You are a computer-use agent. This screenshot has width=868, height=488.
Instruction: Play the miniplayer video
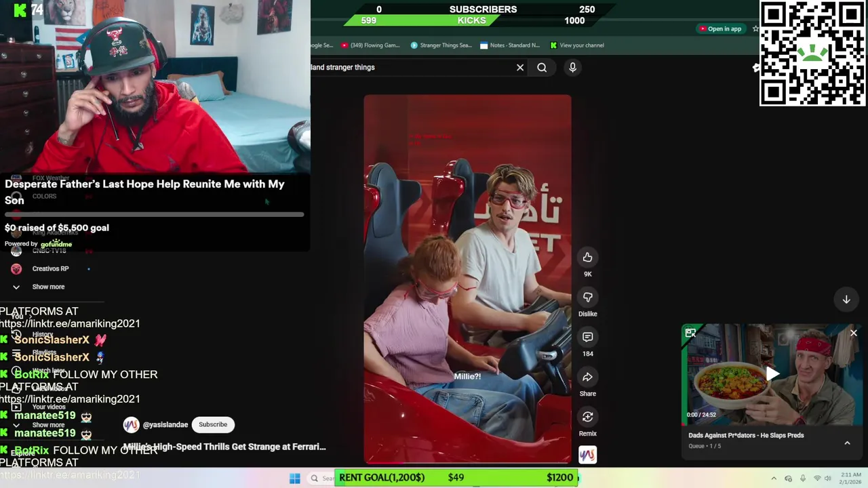tap(772, 373)
